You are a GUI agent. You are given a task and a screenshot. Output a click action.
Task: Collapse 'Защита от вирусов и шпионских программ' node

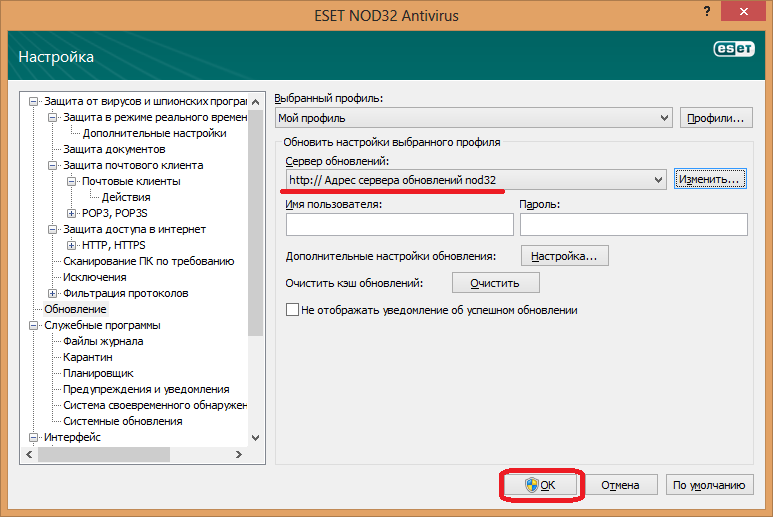pyautogui.click(x=34, y=102)
